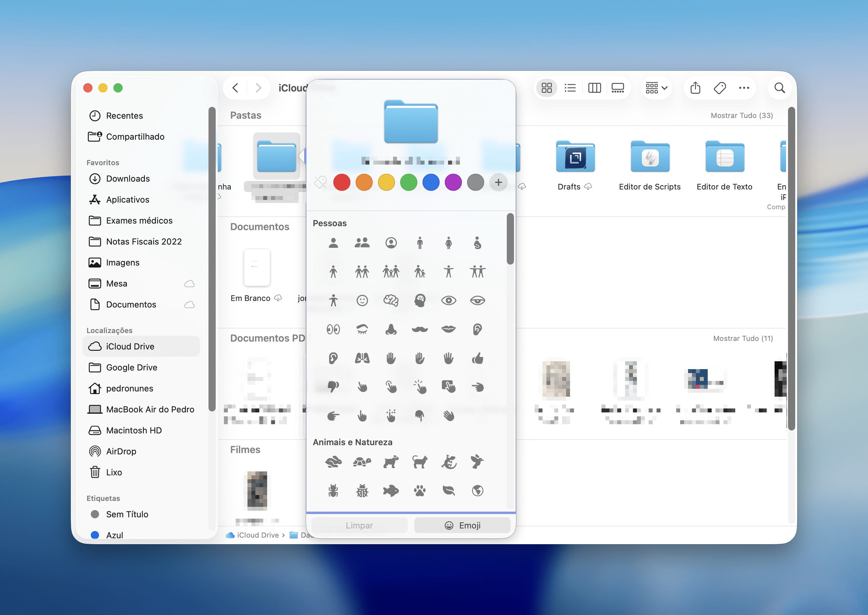
Task: Choose the mustache symbol
Action: tap(420, 329)
